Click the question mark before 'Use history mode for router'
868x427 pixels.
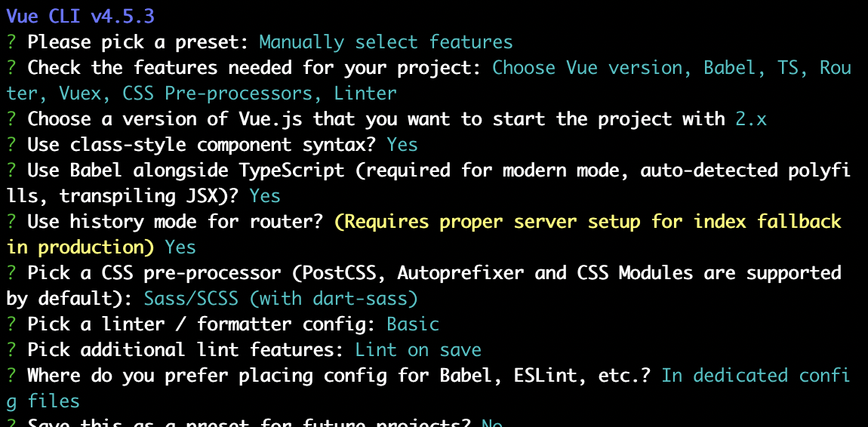pos(11,222)
